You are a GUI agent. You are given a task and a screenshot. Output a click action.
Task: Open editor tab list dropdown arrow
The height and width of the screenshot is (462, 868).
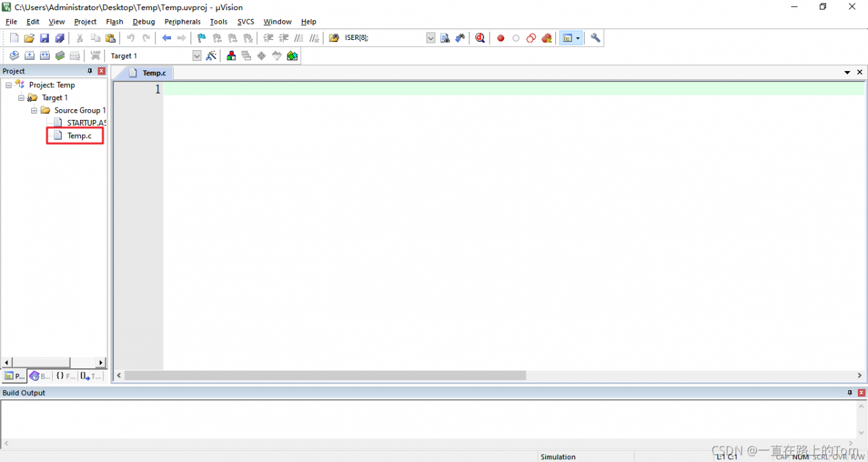847,72
